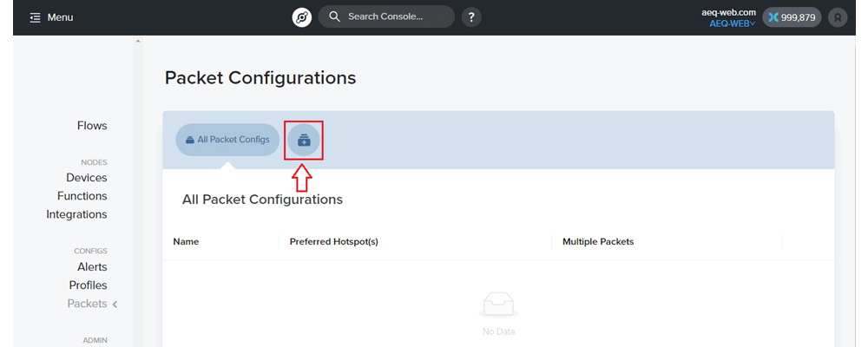Expand the AEQ-WEB organization dropdown
Screen dimensions: 868x347
[733, 23]
